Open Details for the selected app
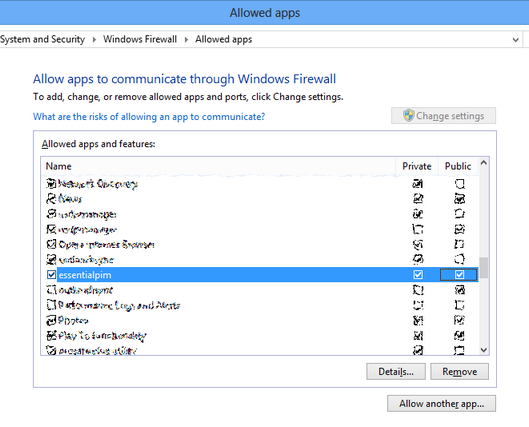This screenshot has width=529, height=427. click(x=396, y=371)
